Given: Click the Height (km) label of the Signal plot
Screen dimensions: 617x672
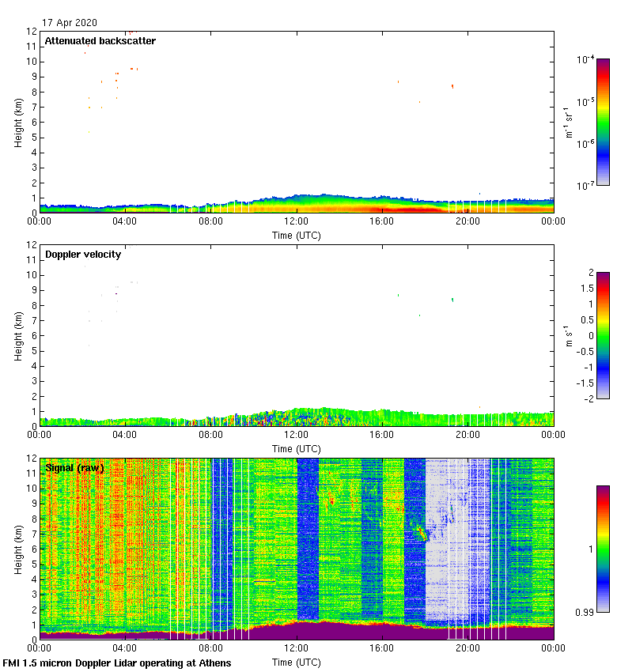Looking at the screenshot, I should pyautogui.click(x=18, y=549).
